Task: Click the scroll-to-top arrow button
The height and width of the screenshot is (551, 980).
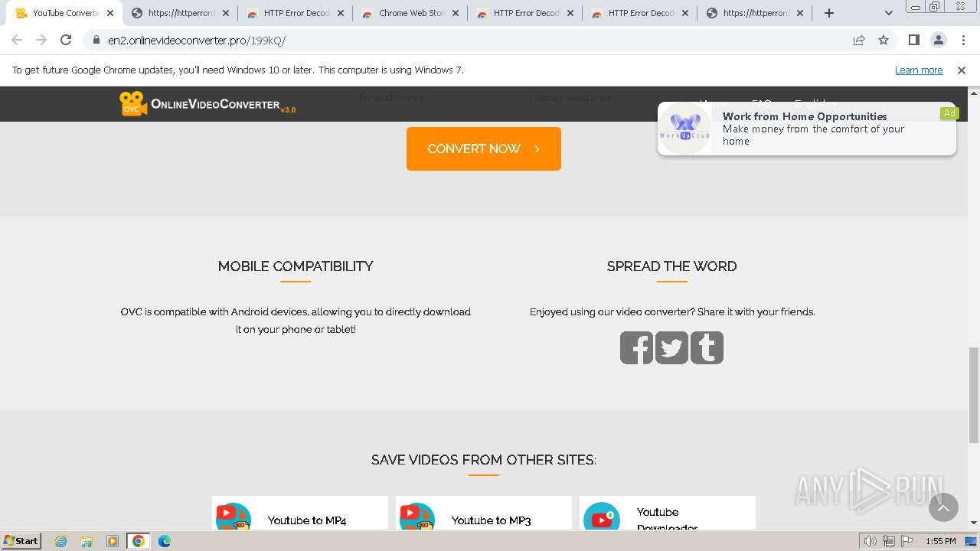Action: (943, 507)
